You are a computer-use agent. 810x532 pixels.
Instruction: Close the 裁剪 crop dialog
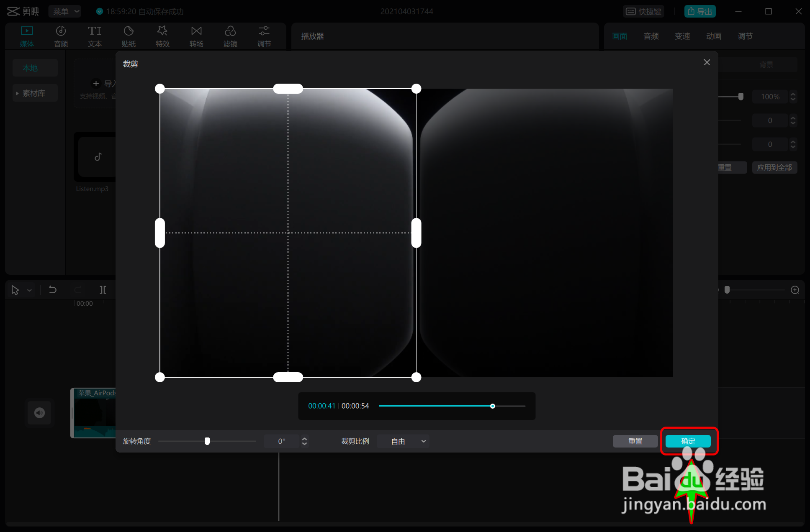coord(707,62)
